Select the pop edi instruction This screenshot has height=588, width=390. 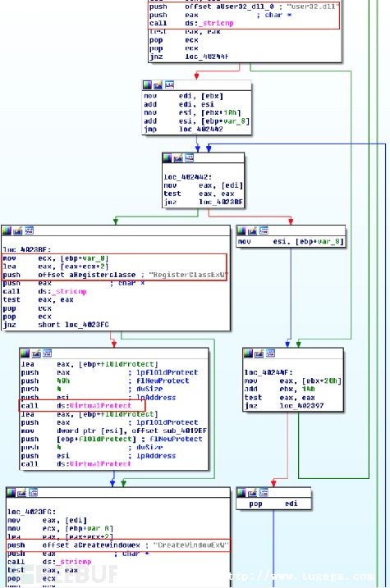pyautogui.click(x=273, y=504)
